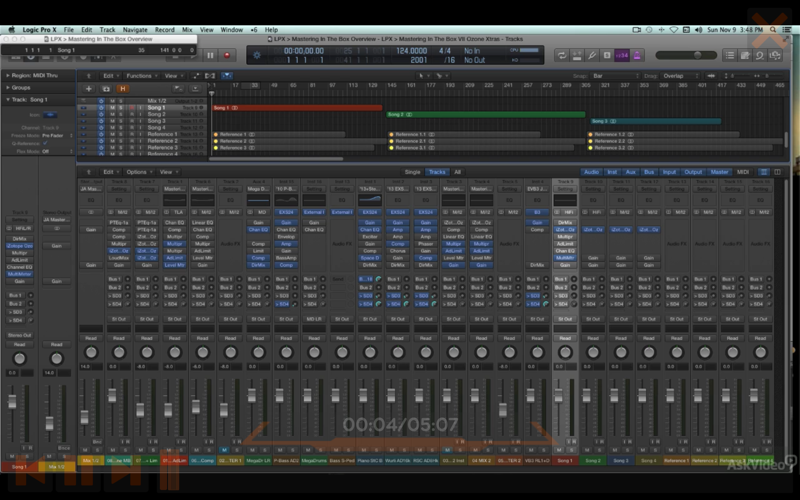This screenshot has width=800, height=500.
Task: Switch mixer to Single view tab
Action: 412,172
